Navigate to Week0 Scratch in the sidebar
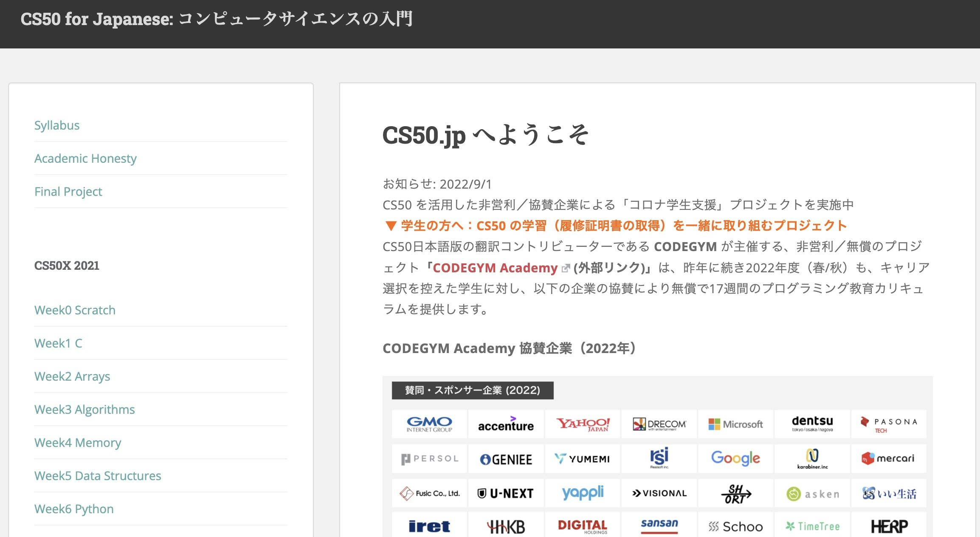 click(75, 310)
